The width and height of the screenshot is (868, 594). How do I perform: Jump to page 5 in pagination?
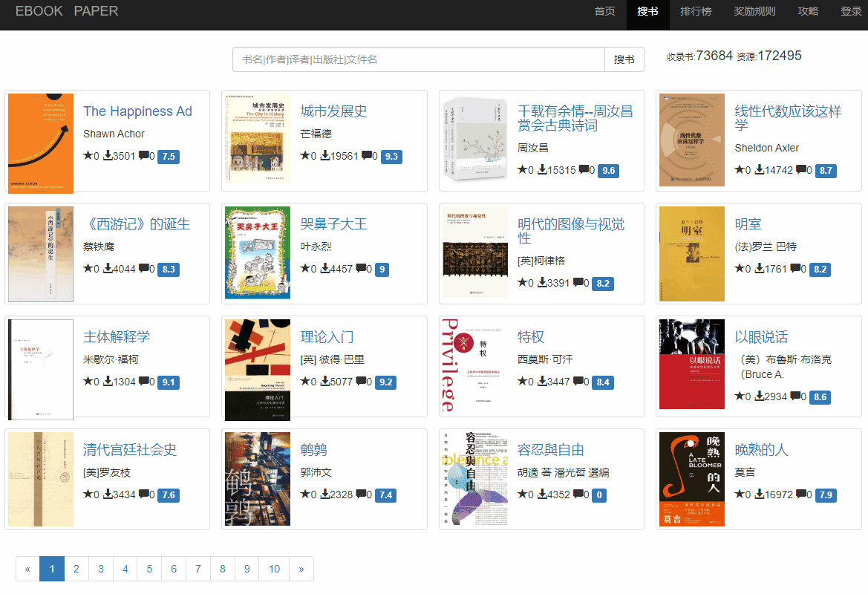[149, 569]
